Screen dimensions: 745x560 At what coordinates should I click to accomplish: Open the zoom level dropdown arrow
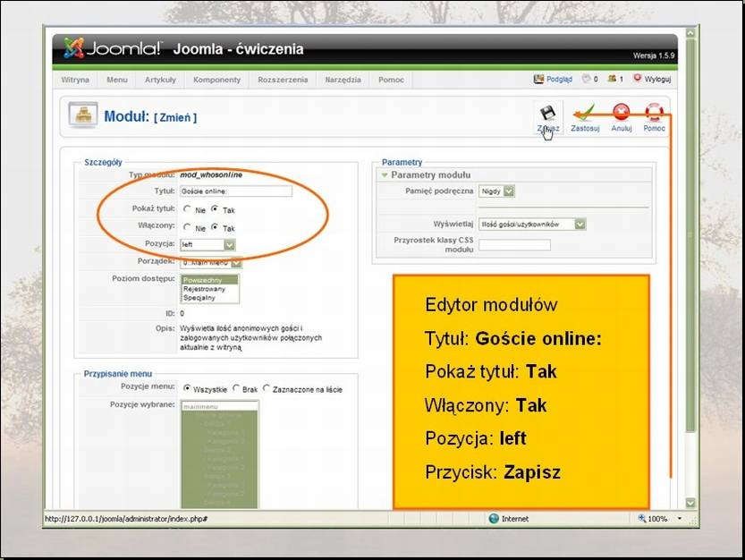click(x=680, y=519)
